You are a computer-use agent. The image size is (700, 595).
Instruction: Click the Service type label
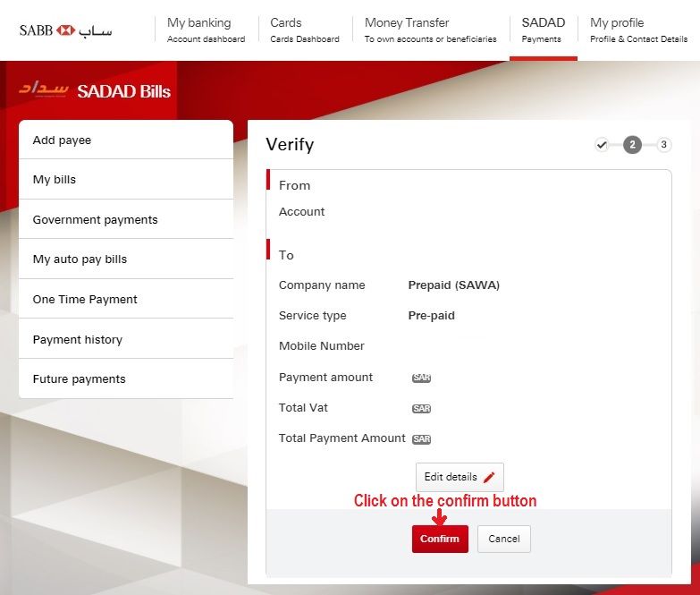coord(313,315)
